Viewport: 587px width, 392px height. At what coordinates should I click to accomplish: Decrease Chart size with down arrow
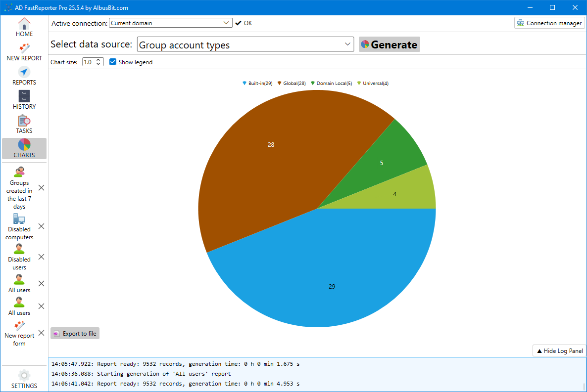click(98, 64)
